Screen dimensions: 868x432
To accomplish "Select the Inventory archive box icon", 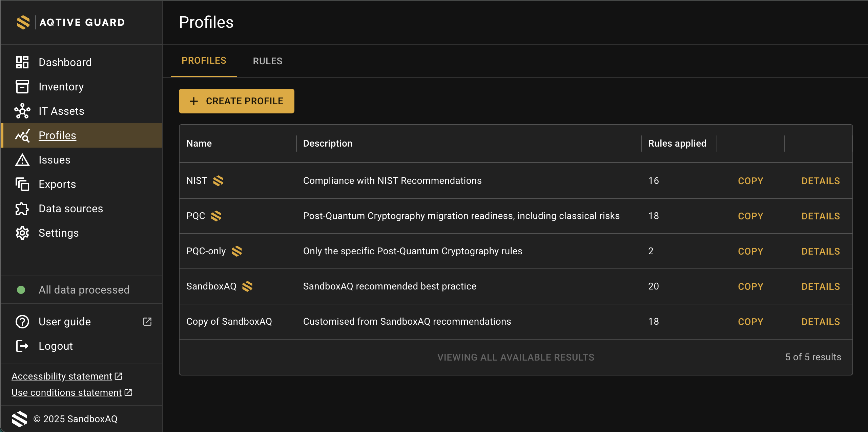I will pyautogui.click(x=22, y=87).
